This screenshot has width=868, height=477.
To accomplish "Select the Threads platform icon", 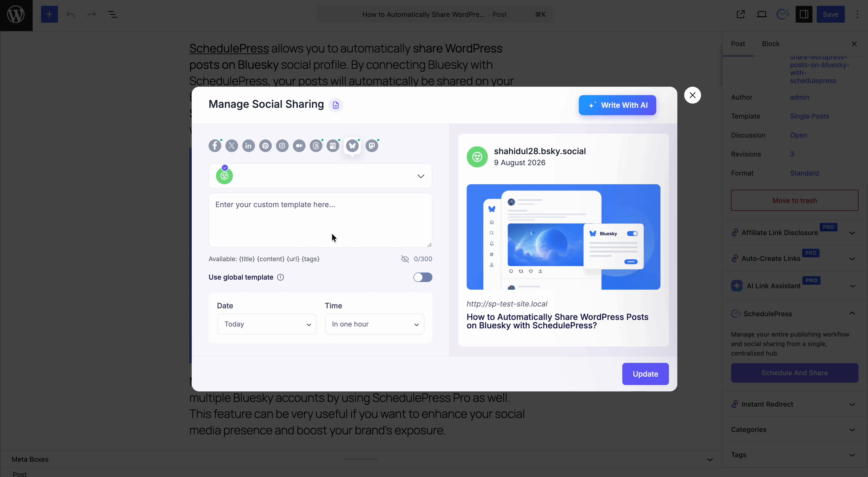I will (x=316, y=146).
